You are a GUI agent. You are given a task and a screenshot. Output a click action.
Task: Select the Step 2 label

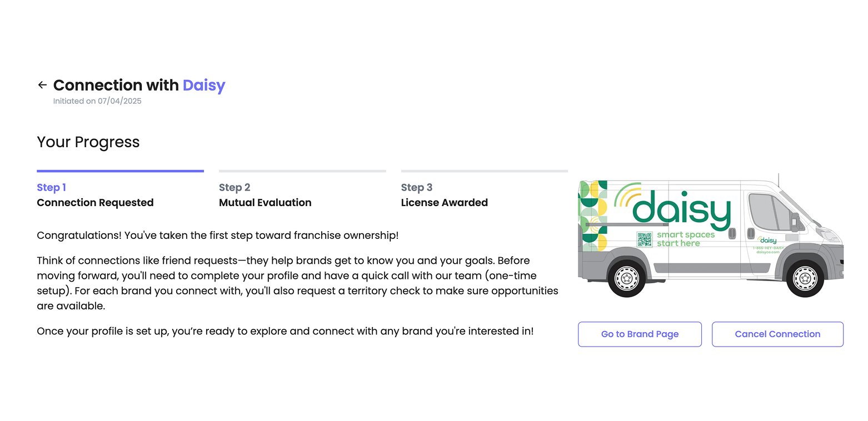click(x=235, y=188)
